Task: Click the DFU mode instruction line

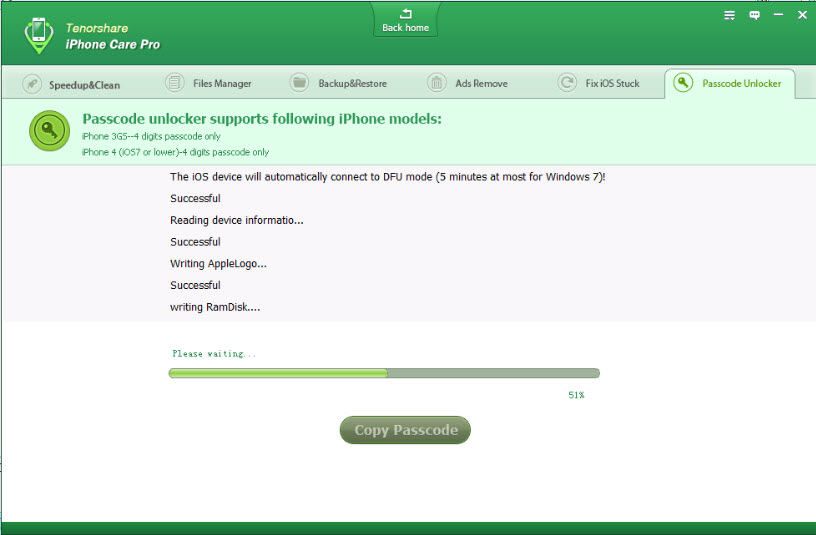Action: pos(388,177)
